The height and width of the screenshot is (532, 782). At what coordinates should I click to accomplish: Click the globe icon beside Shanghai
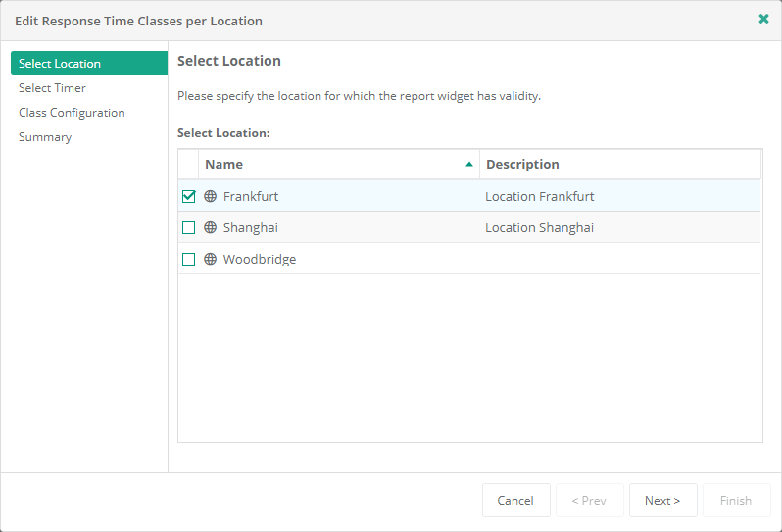(210, 227)
